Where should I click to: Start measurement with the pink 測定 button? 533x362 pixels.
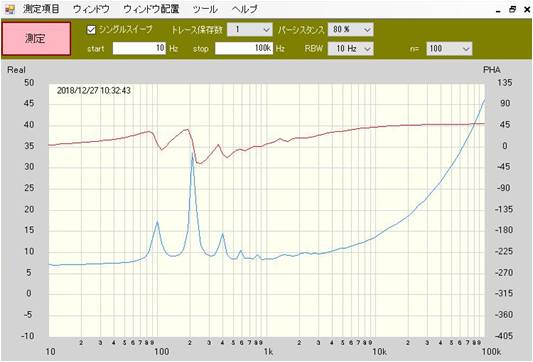coord(36,38)
